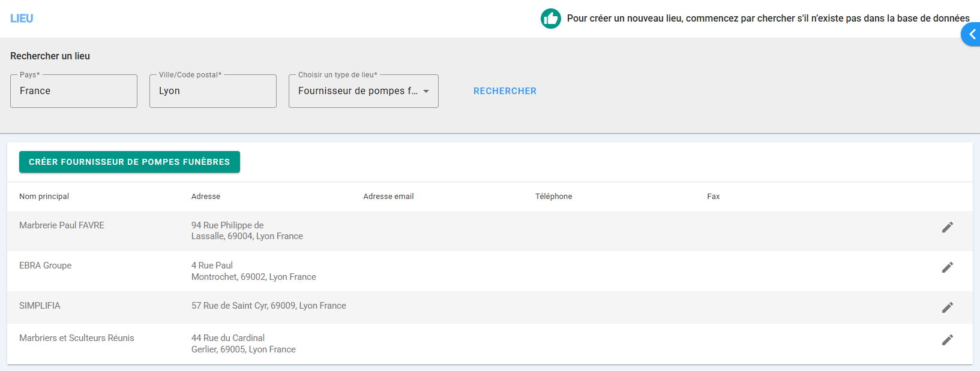Click the pencil icon for EBRA Groupe
Viewport: 980px width, 371px height.
coord(947,267)
